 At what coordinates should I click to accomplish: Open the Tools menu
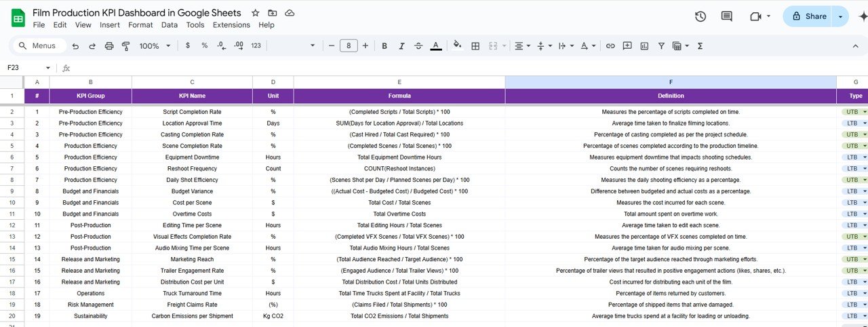tap(195, 24)
